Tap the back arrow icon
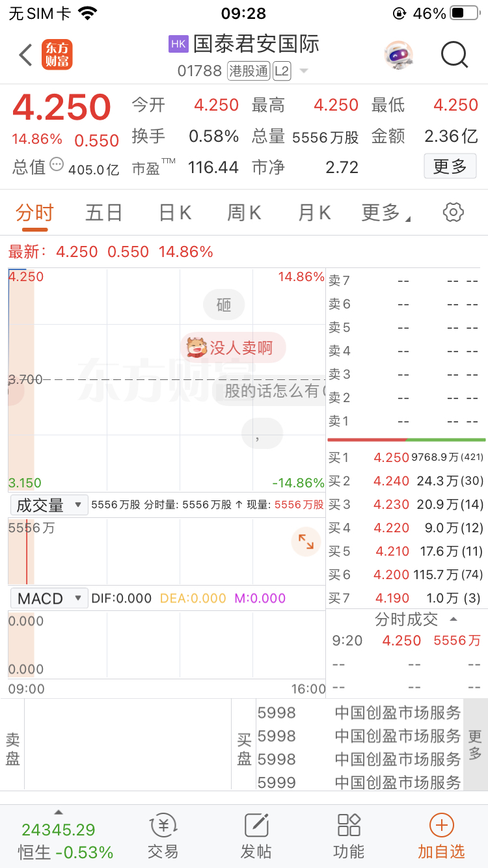 26,55
